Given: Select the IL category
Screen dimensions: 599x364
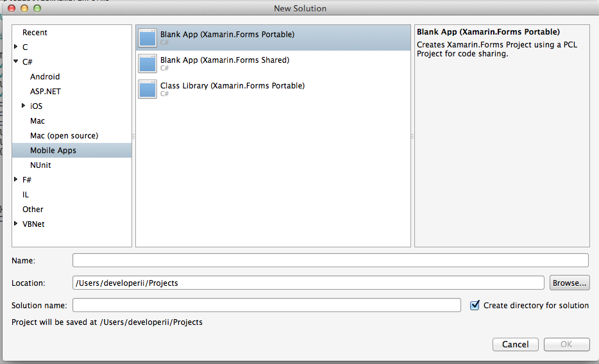Looking at the screenshot, I should 26,195.
